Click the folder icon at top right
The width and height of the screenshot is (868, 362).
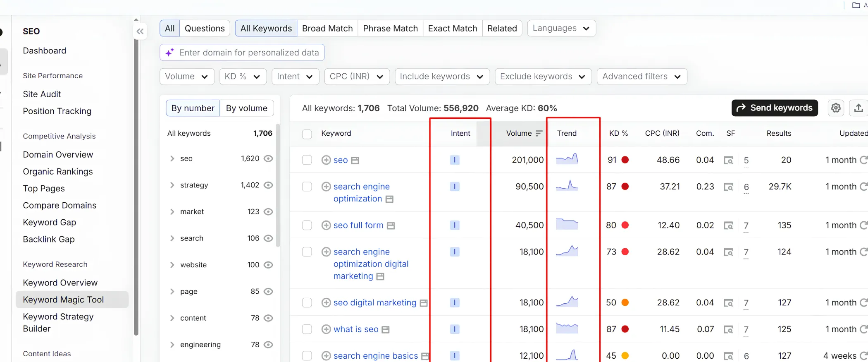(x=856, y=5)
